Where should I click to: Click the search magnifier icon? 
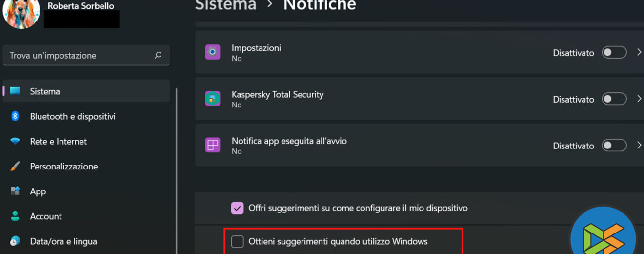coord(158,55)
